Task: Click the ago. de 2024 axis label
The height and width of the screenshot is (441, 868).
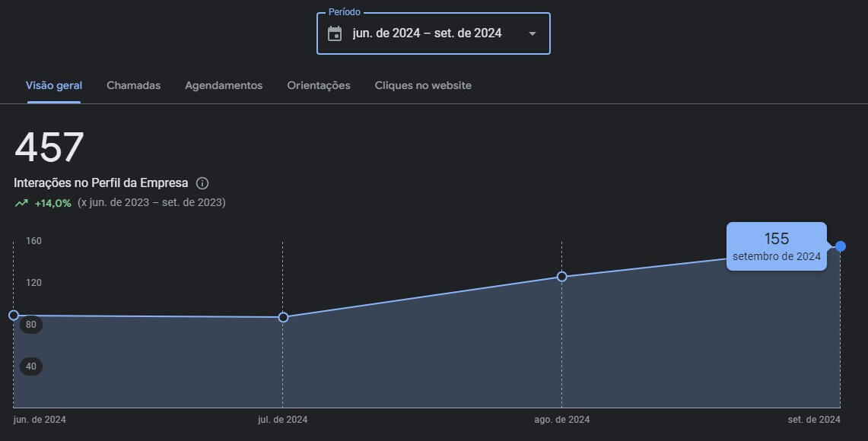Action: [562, 420]
